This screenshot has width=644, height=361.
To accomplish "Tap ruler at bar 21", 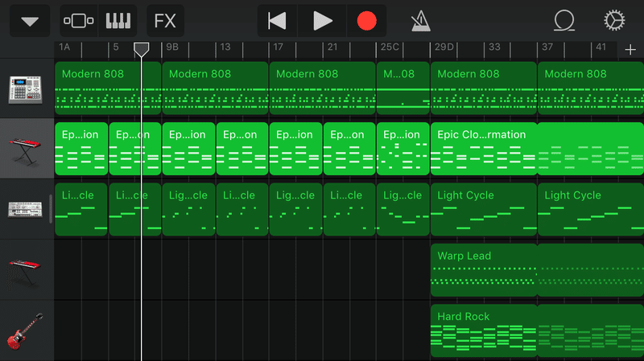I will point(332,47).
